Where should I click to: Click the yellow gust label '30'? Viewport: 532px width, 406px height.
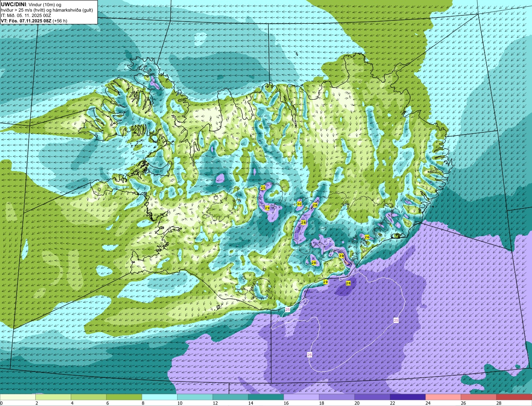(299, 204)
